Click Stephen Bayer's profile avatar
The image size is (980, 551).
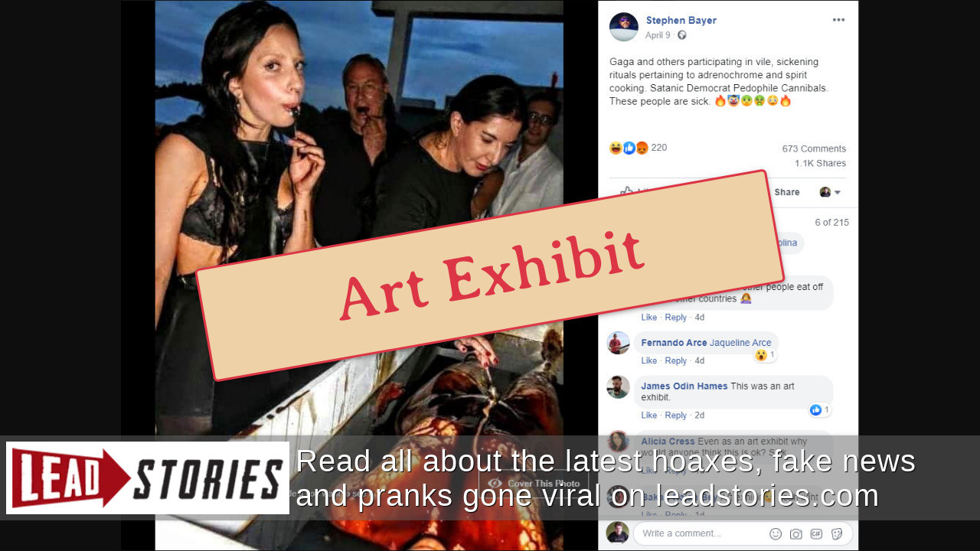coord(624,27)
